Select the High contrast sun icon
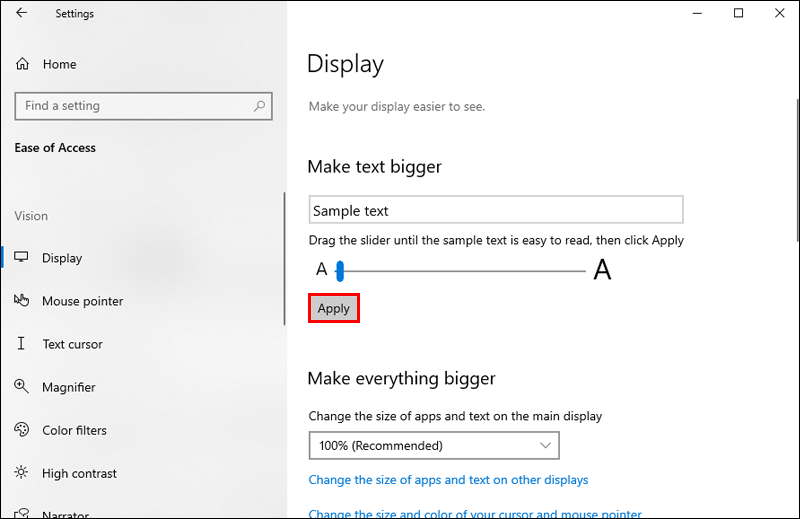The width and height of the screenshot is (800, 519). coord(21,473)
